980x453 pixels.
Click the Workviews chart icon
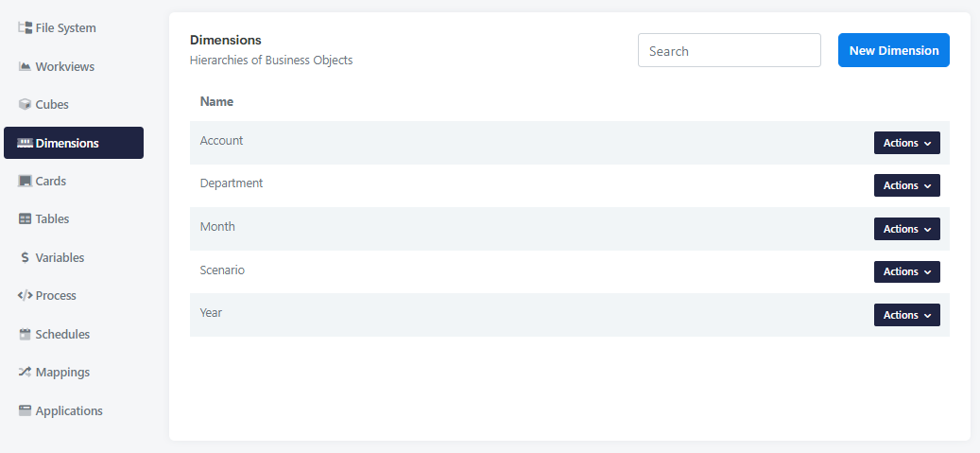[26, 67]
